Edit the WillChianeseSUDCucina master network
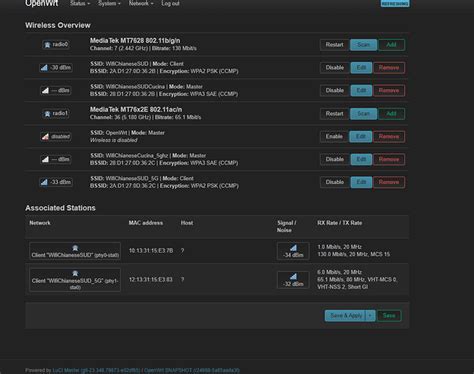This screenshot has height=374, width=474. pyautogui.click(x=361, y=90)
